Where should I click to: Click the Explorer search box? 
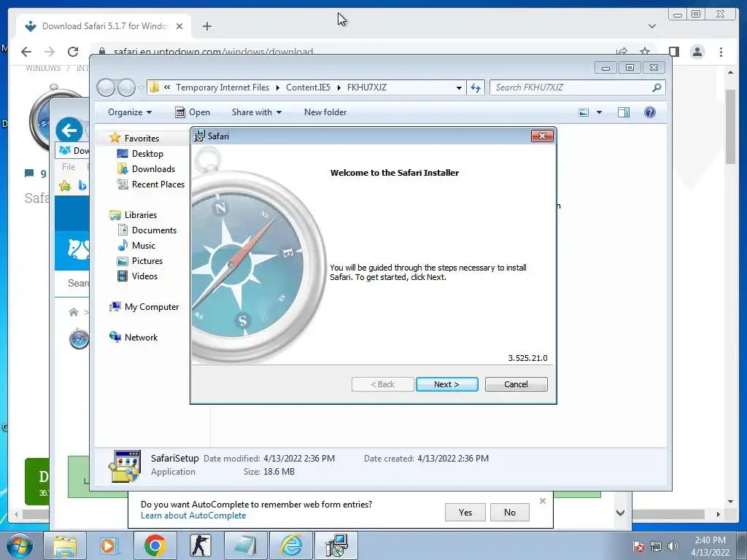tap(572, 87)
